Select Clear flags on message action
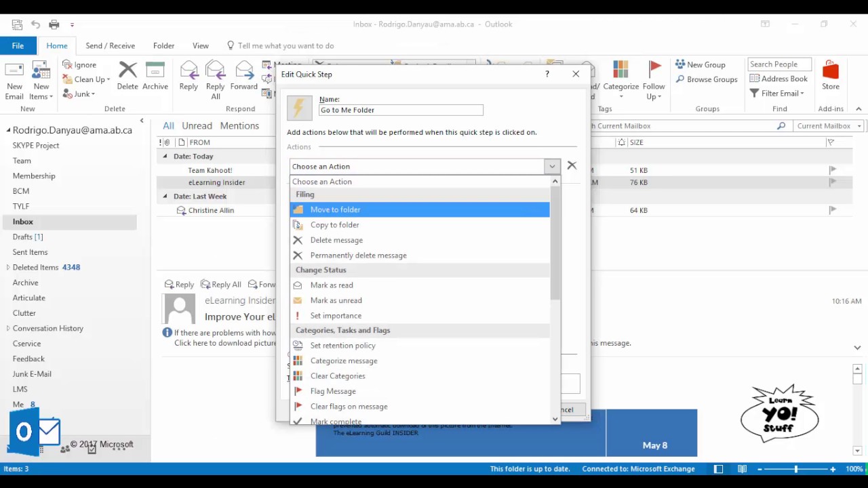The height and width of the screenshot is (488, 868). [x=420, y=407]
